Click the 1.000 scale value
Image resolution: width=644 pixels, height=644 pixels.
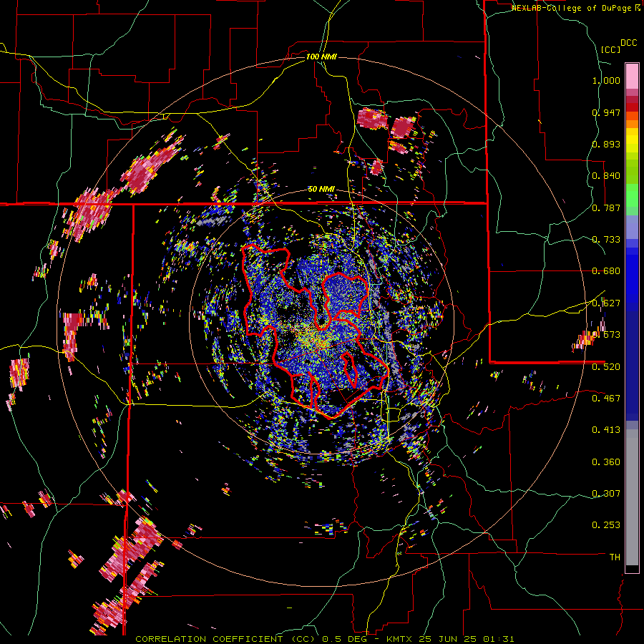(x=606, y=80)
